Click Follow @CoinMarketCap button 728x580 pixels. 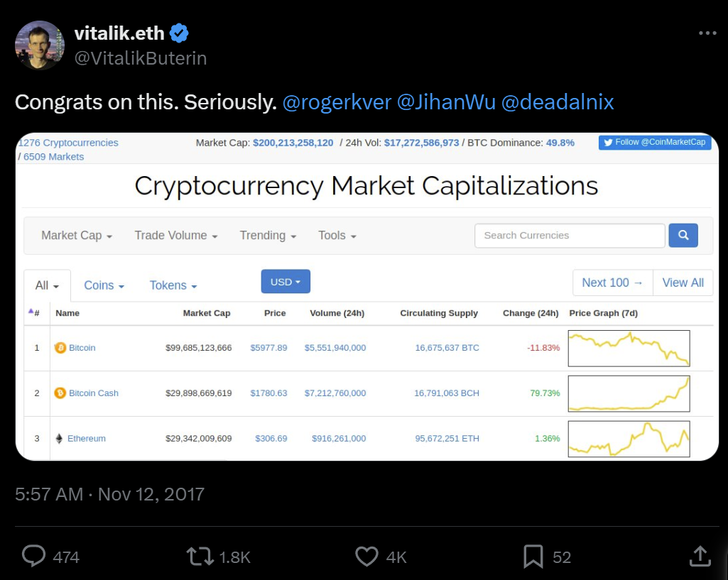655,143
